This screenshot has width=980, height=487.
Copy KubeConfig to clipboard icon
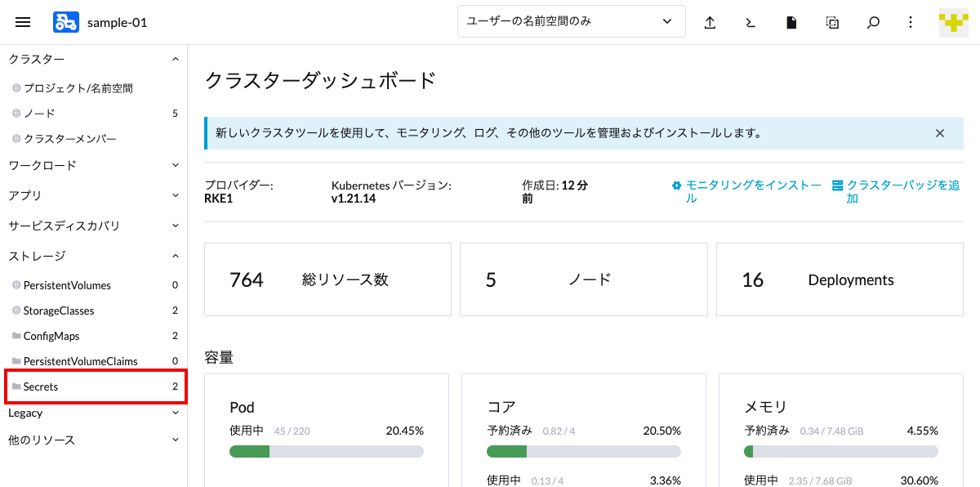pos(832,22)
